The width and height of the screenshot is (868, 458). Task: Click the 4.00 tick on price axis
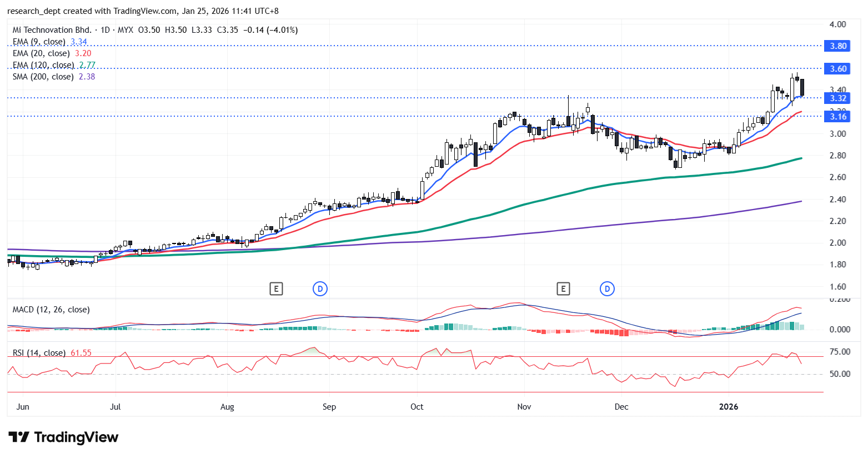[x=837, y=24]
